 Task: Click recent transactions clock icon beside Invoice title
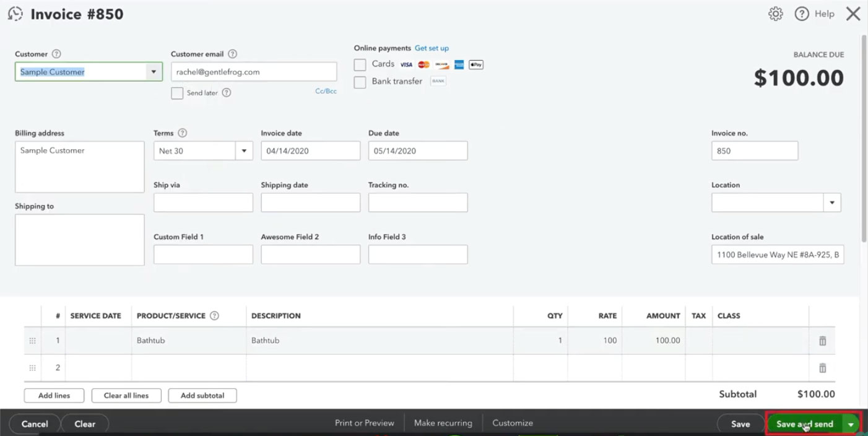(x=15, y=14)
